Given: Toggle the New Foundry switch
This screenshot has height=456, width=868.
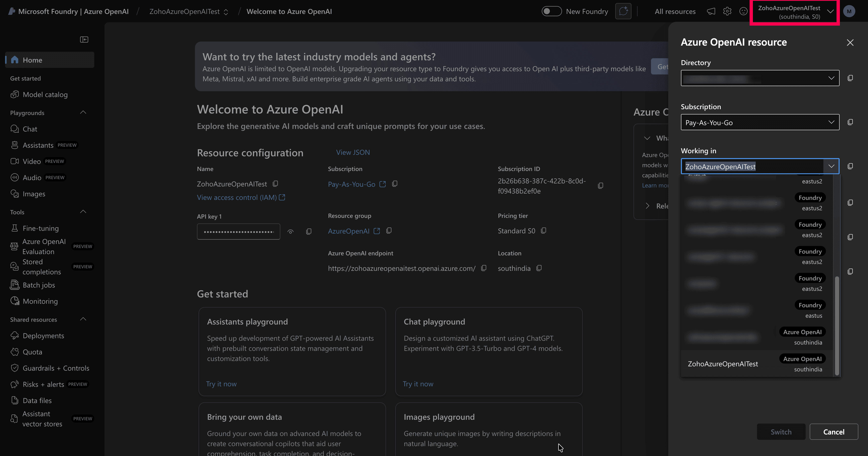Looking at the screenshot, I should [551, 11].
